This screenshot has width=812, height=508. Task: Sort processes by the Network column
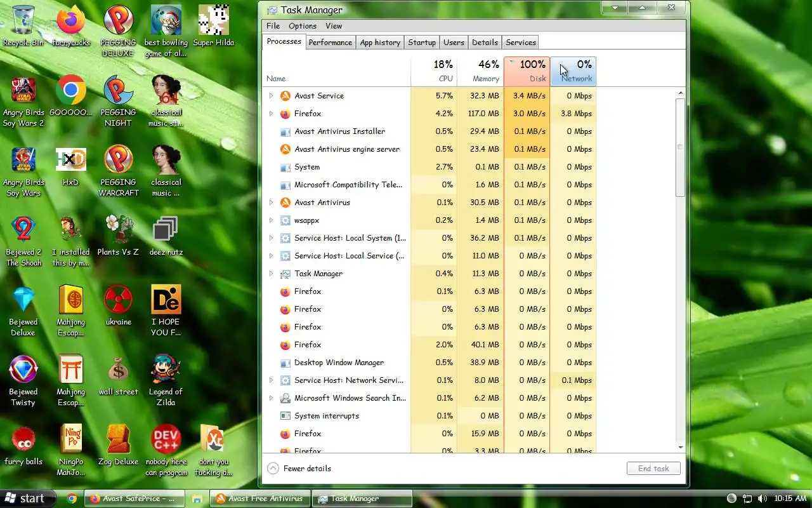573,71
